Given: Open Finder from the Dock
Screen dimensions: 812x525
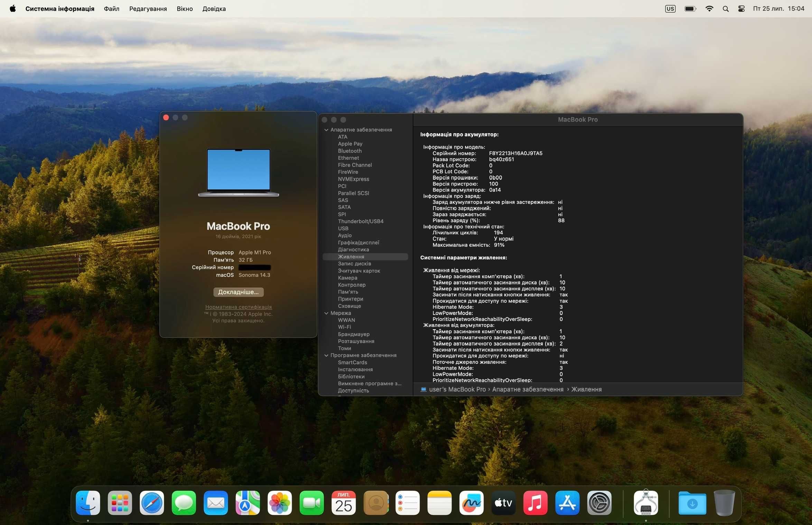Looking at the screenshot, I should pyautogui.click(x=88, y=503).
